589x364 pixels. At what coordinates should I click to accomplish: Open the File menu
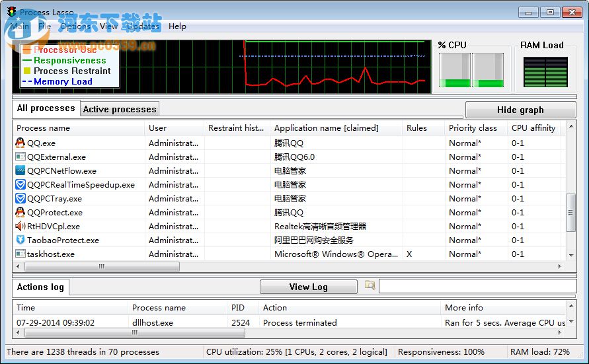point(45,26)
